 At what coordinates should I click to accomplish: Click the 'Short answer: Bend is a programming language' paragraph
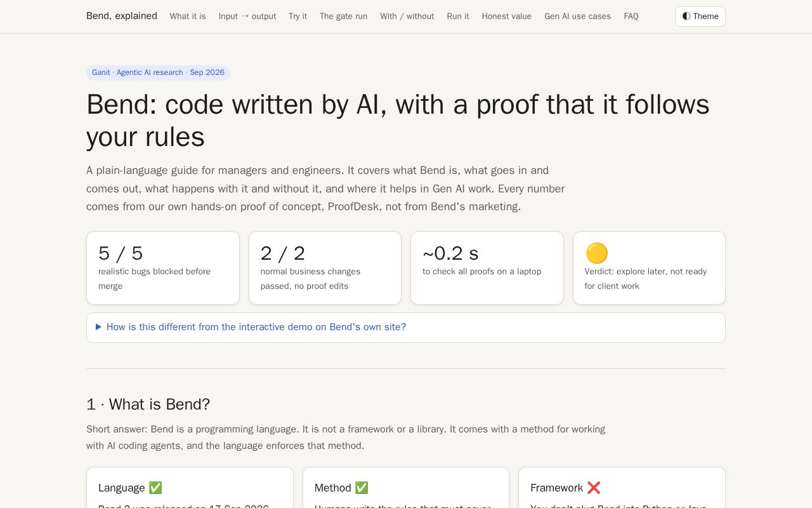coord(346,438)
